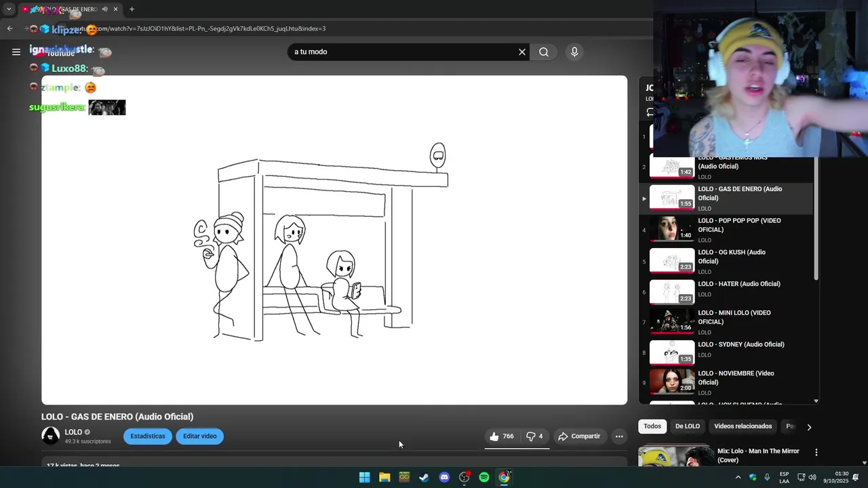
Task: Open the LOLO channel avatar
Action: point(51,436)
